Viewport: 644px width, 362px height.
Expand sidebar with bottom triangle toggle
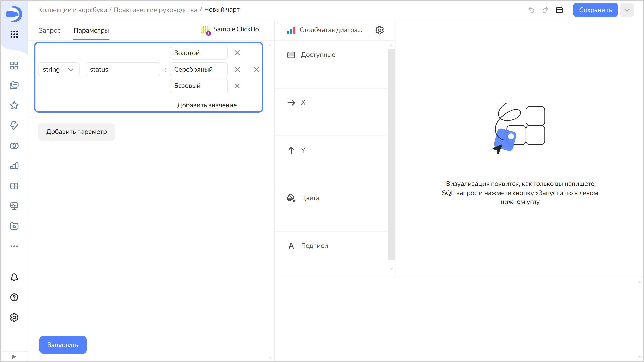[14, 357]
